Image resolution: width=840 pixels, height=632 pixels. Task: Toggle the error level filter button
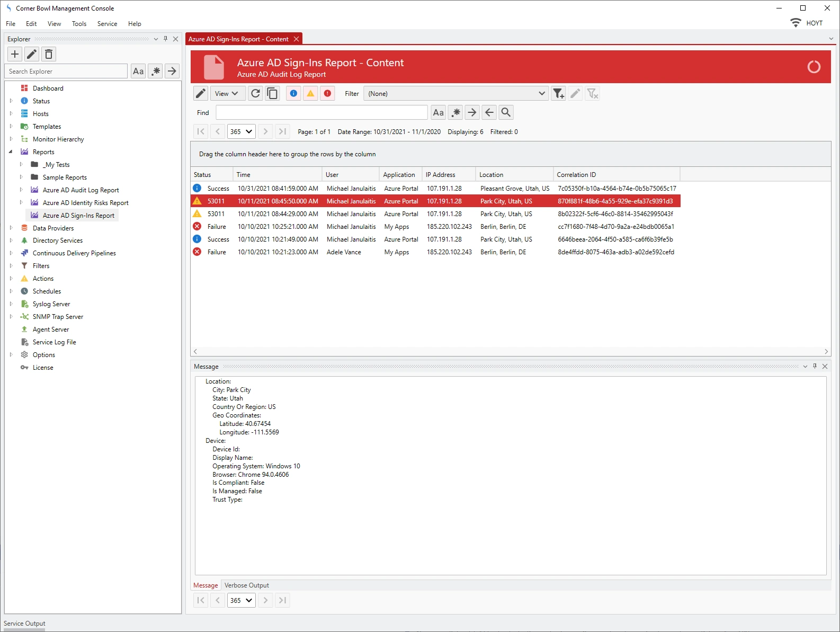coord(328,94)
